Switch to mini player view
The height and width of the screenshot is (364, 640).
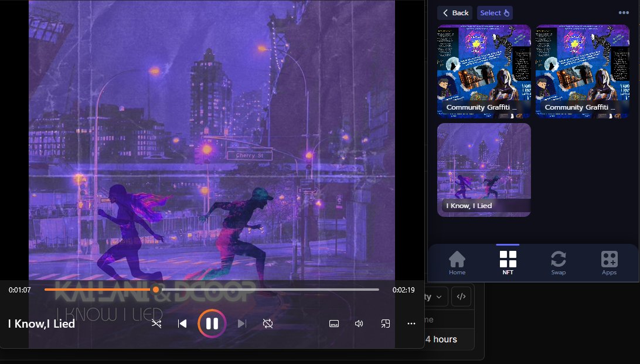(385, 324)
